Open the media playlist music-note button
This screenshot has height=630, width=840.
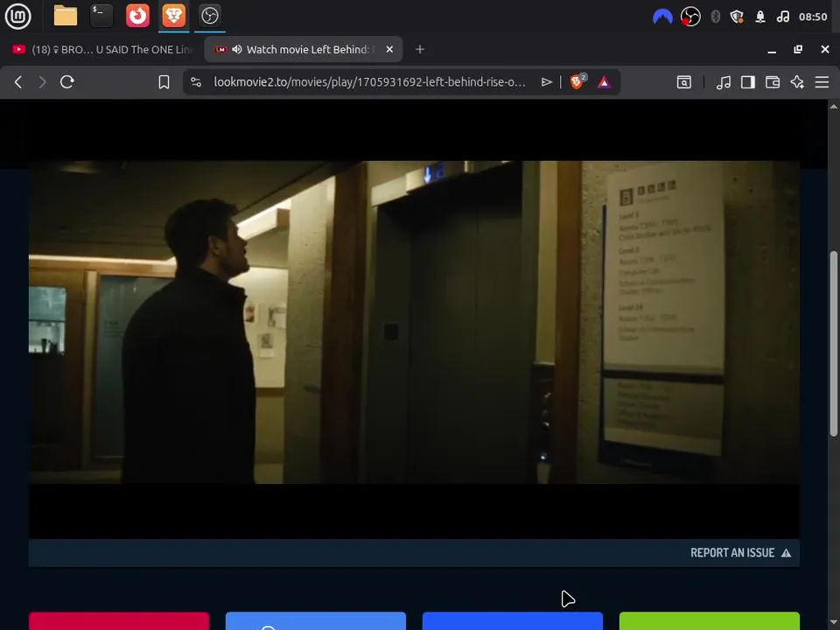(724, 82)
